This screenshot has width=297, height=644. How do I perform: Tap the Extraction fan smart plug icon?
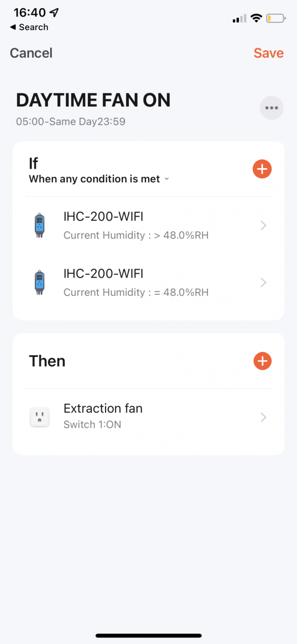[x=39, y=417]
